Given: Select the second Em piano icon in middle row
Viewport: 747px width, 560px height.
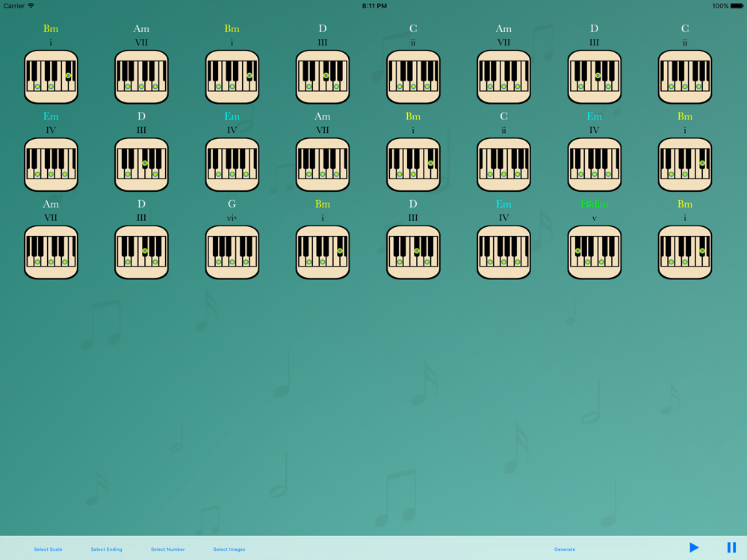Looking at the screenshot, I should point(232,164).
